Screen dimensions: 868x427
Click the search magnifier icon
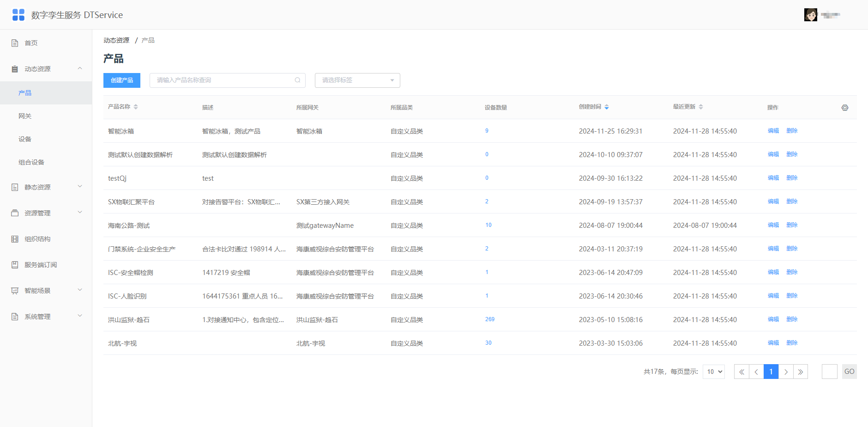pos(298,80)
